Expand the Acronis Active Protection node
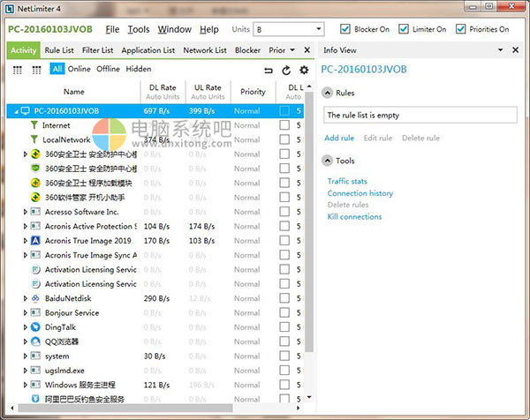This screenshot has width=530, height=420. (25, 226)
